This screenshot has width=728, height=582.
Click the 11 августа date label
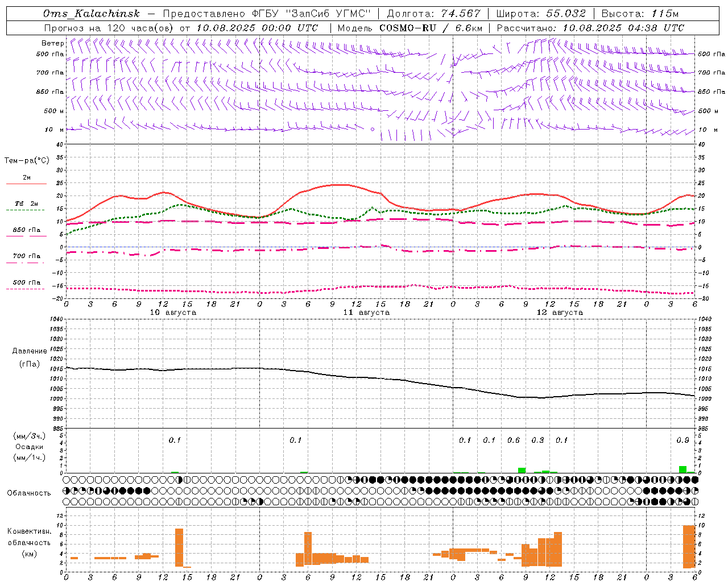pyautogui.click(x=366, y=313)
